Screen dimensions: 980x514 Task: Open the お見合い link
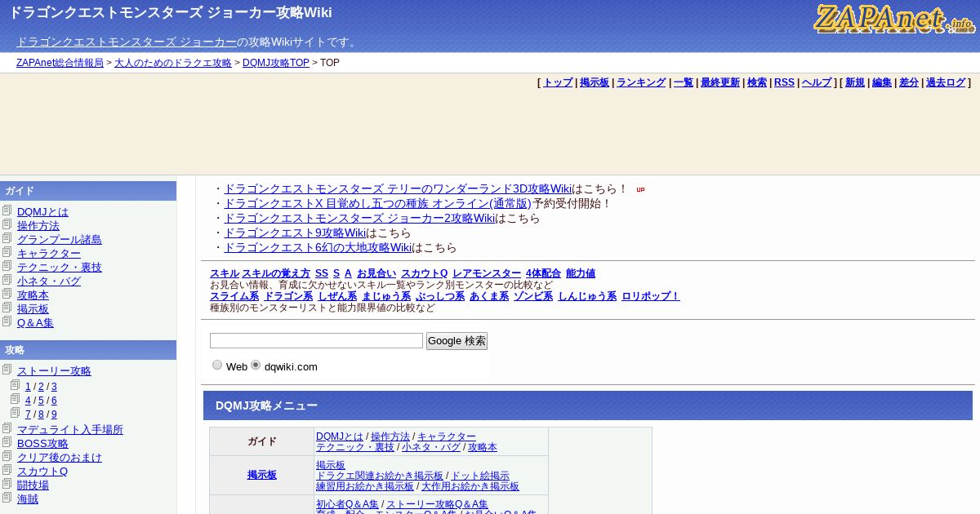[376, 273]
